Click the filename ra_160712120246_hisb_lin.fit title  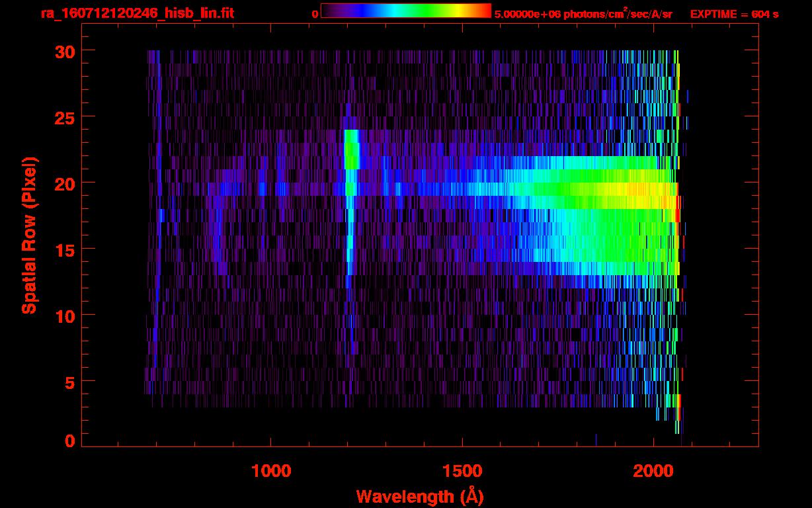click(x=137, y=13)
